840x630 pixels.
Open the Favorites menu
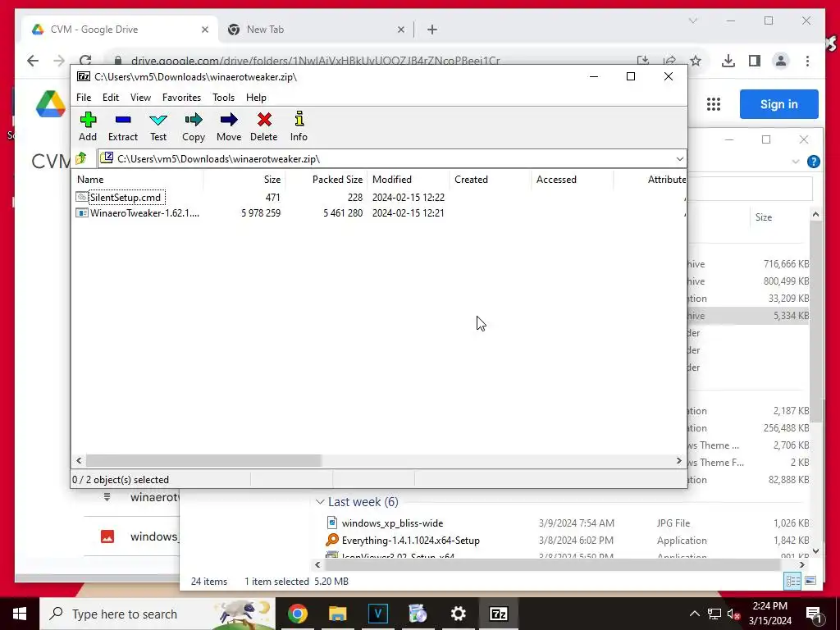[x=181, y=98]
